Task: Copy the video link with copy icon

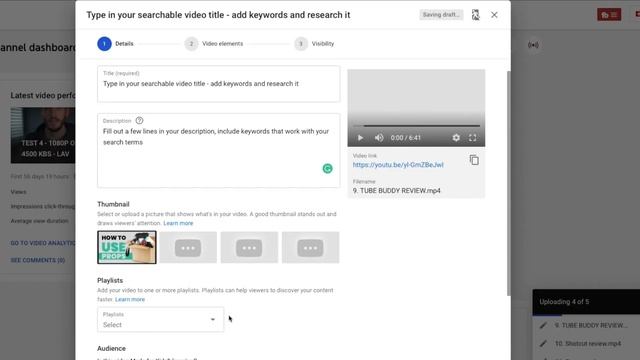Action: [x=474, y=160]
